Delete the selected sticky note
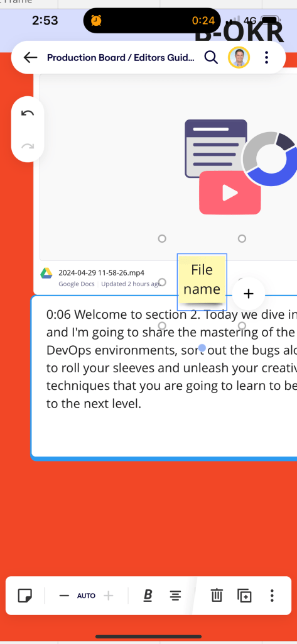Viewport: 297px width, 644px height. (217, 596)
